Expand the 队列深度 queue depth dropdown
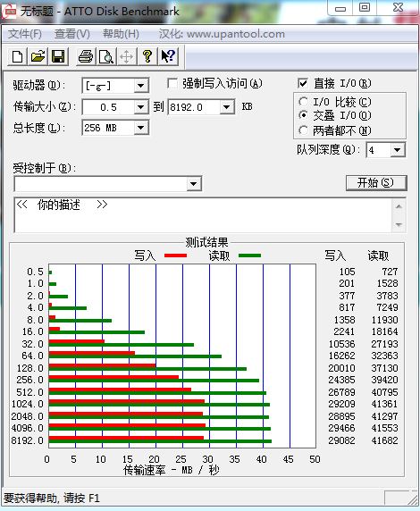Viewport: 420px width, 511px height. tap(397, 150)
